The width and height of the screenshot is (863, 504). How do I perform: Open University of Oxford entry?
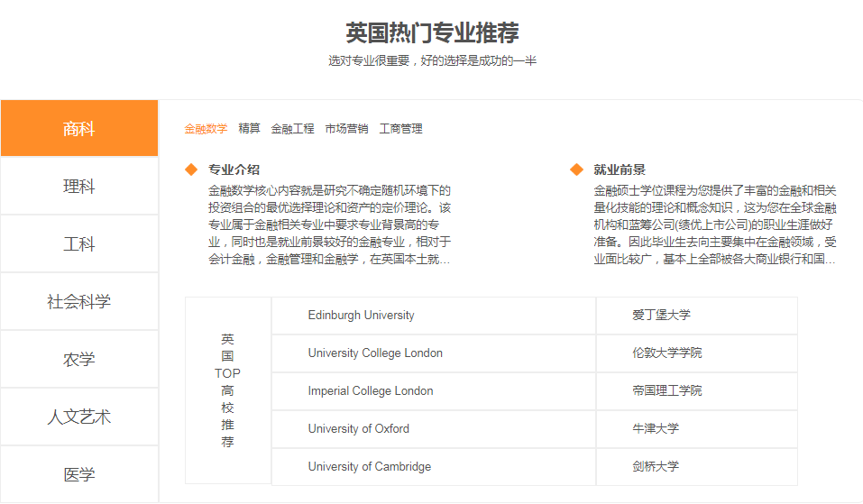[434, 428]
